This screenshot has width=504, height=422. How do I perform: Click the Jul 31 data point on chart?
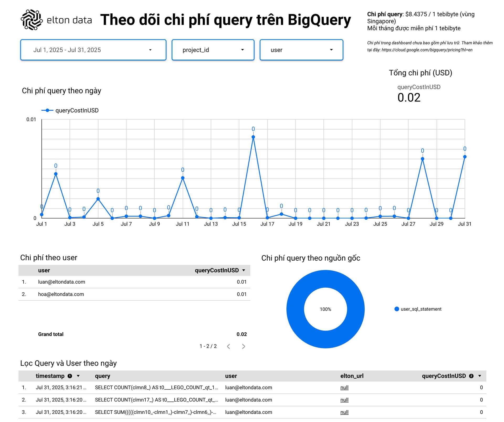(465, 157)
